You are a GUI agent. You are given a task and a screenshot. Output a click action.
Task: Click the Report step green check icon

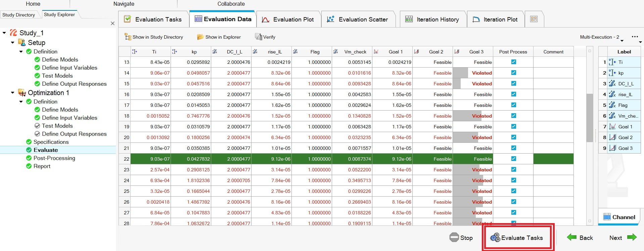pos(29,166)
